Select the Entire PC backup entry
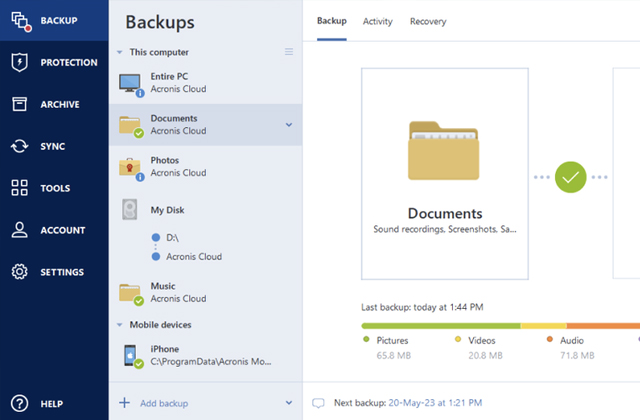This screenshot has height=420, width=640. pos(206,83)
